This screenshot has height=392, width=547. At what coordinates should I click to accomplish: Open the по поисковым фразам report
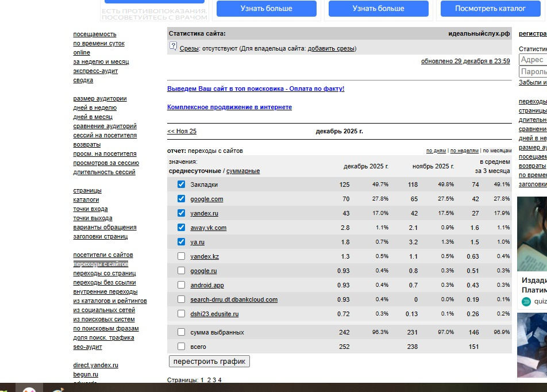pyautogui.click(x=106, y=328)
